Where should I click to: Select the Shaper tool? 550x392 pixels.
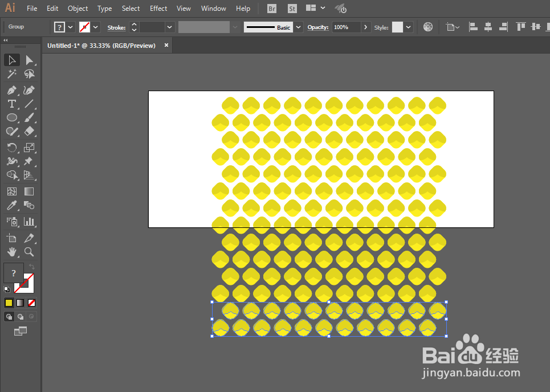tap(12, 132)
